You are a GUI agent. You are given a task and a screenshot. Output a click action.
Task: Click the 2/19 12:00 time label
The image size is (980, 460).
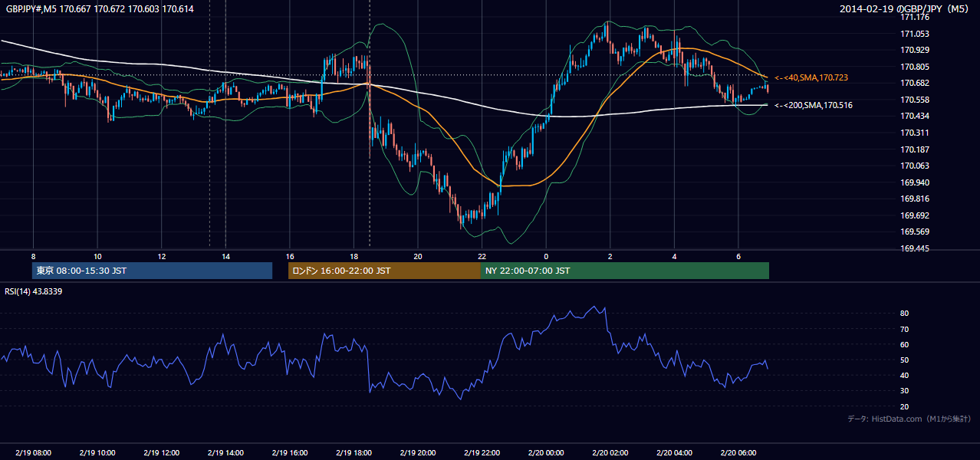(x=161, y=452)
